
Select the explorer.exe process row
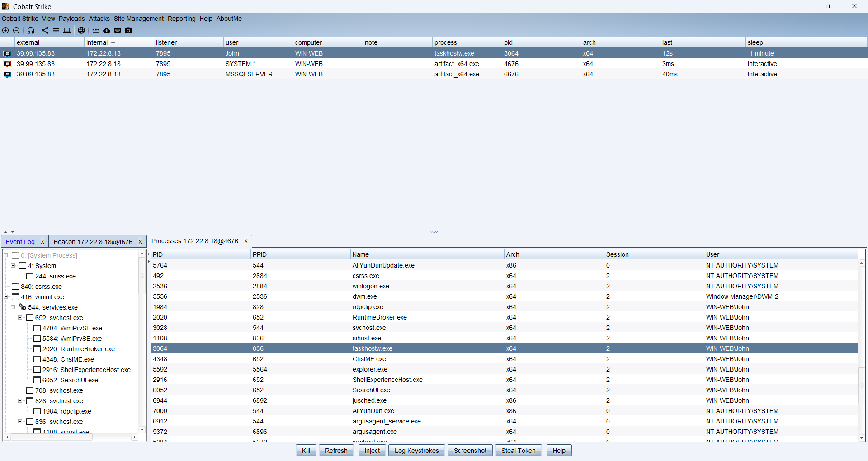click(505, 369)
